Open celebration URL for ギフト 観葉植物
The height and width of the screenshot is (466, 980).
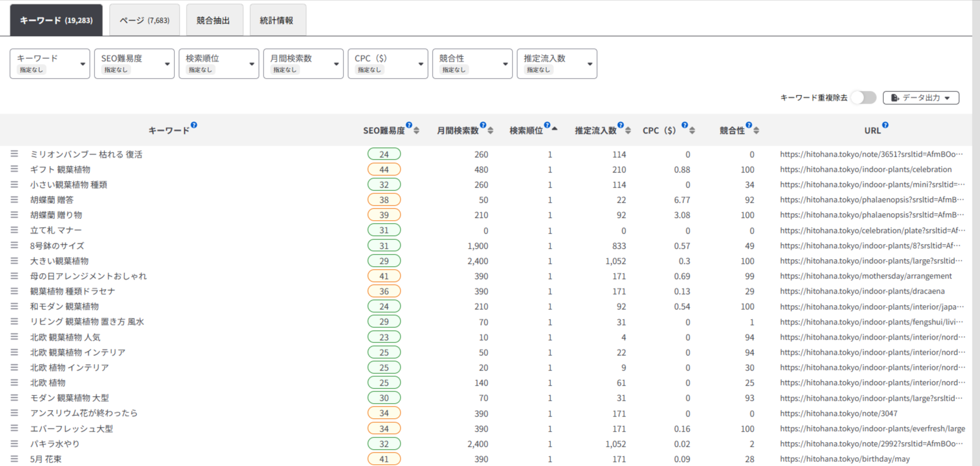(x=866, y=170)
